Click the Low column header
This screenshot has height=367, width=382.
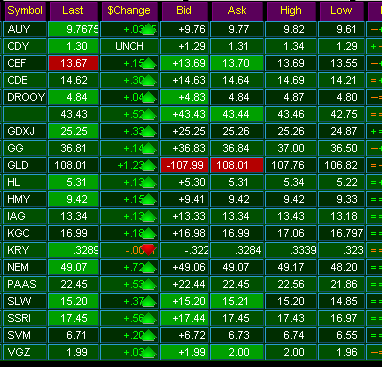click(x=341, y=11)
